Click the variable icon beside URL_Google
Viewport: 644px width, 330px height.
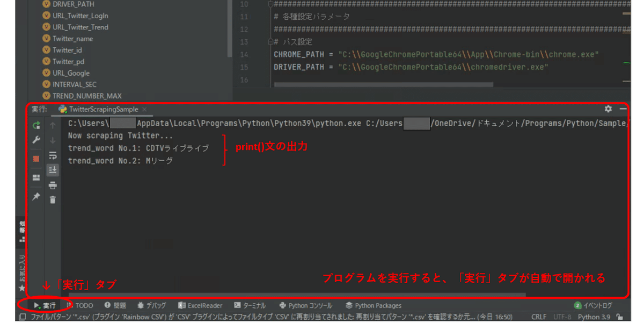coord(46,73)
